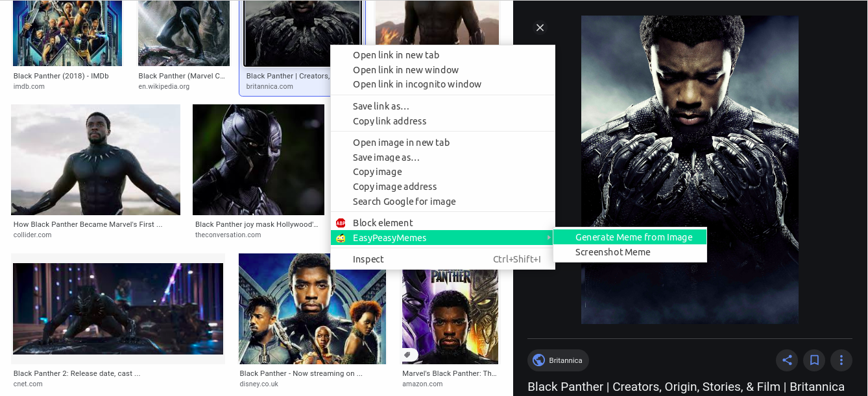Click the imdb.com source text
Viewport: 868px width, 396px height.
coord(29,86)
